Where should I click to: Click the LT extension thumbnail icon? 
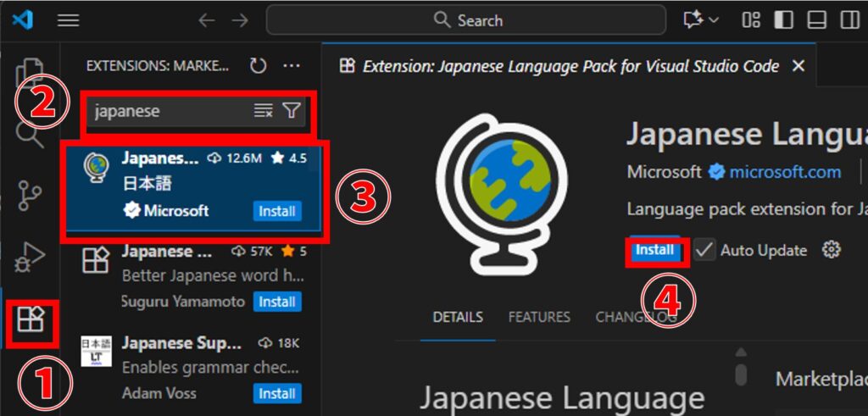(x=97, y=351)
